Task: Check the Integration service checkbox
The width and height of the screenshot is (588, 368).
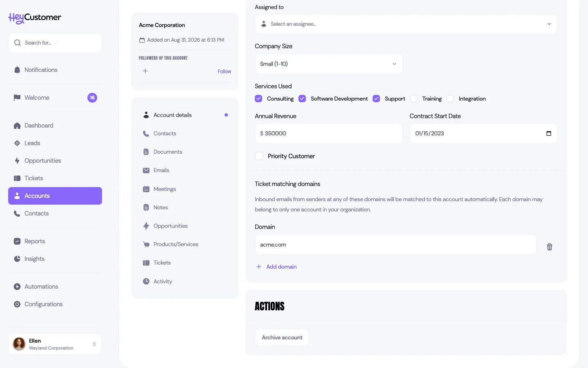Action: pyautogui.click(x=450, y=99)
